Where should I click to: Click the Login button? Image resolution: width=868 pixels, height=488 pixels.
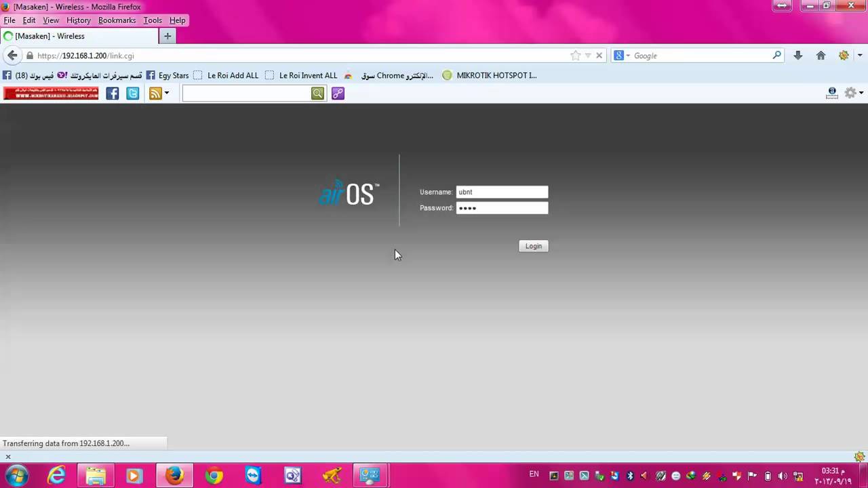pyautogui.click(x=534, y=246)
